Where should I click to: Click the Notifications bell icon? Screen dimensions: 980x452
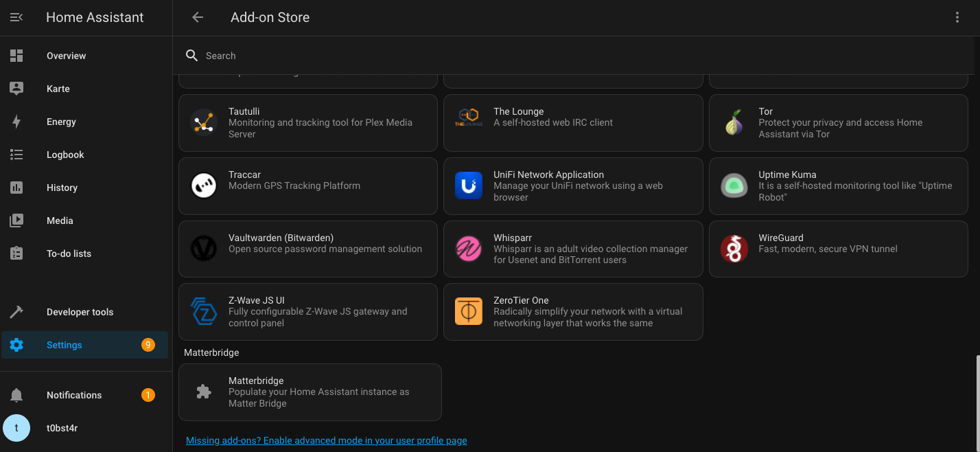pos(16,395)
